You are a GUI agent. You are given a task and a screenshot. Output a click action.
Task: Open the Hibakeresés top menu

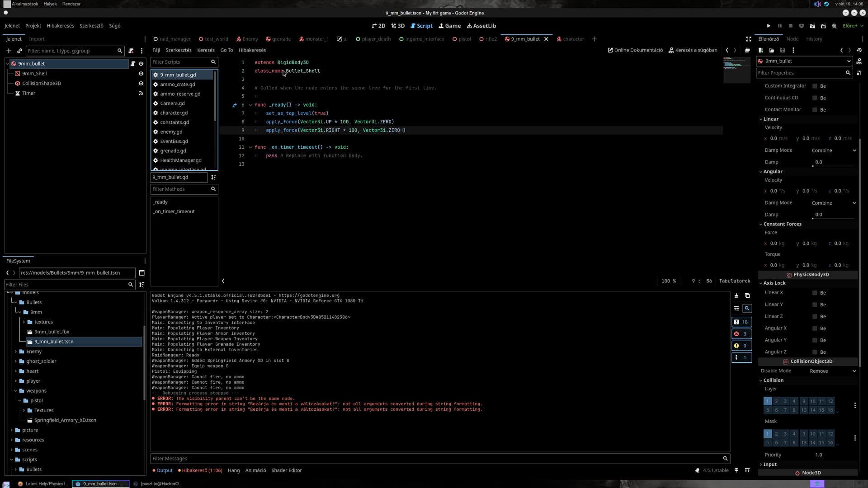[60, 26]
